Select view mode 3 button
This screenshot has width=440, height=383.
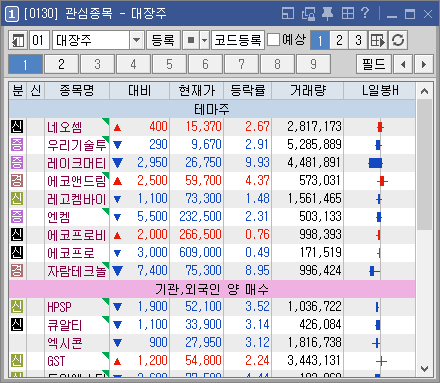coord(358,40)
